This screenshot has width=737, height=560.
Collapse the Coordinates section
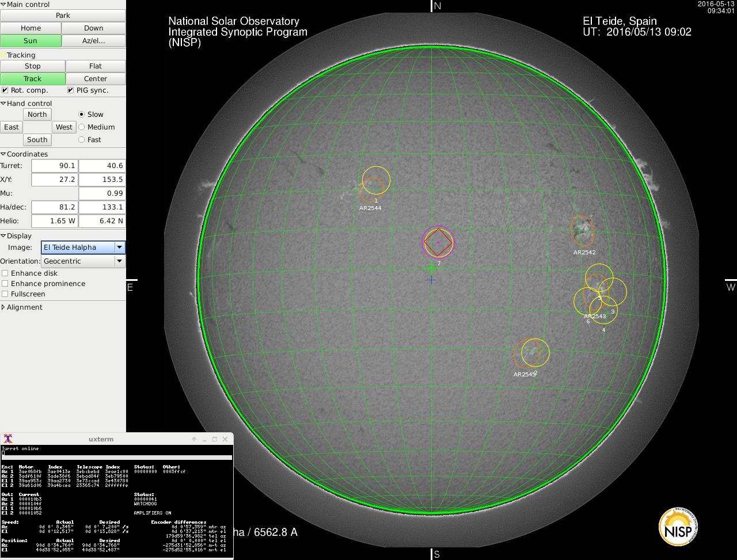[x=3, y=154]
